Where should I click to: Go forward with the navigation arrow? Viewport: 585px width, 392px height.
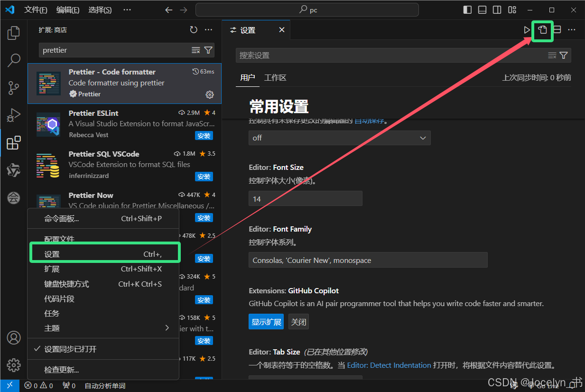point(185,10)
